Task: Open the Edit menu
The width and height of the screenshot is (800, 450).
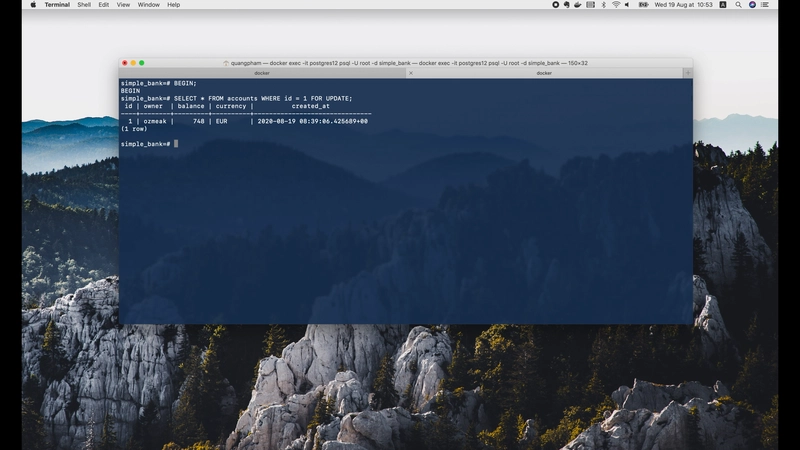Action: (104, 5)
